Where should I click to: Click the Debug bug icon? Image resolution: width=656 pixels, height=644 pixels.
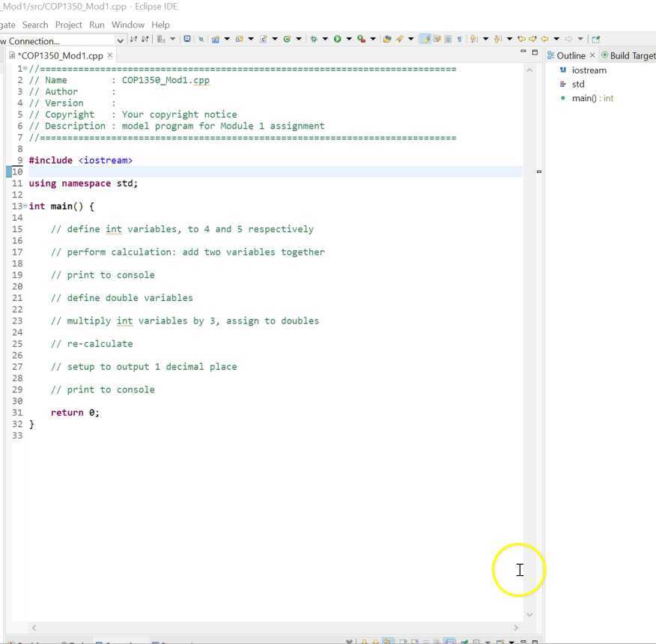[x=314, y=39]
